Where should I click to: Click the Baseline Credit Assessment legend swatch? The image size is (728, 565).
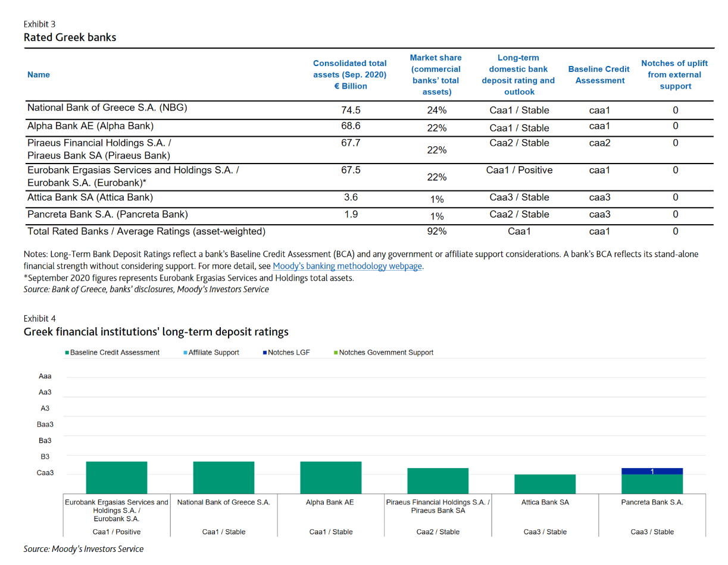click(x=67, y=353)
